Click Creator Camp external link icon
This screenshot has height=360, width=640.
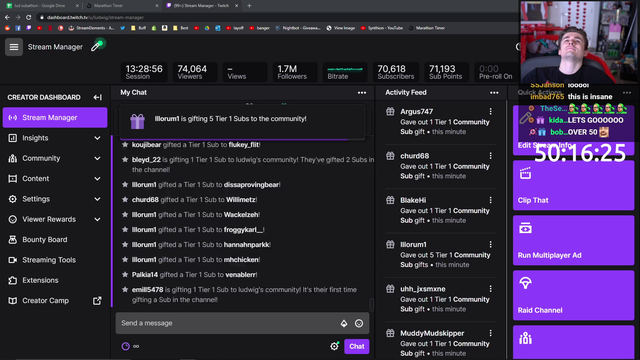pos(97,301)
